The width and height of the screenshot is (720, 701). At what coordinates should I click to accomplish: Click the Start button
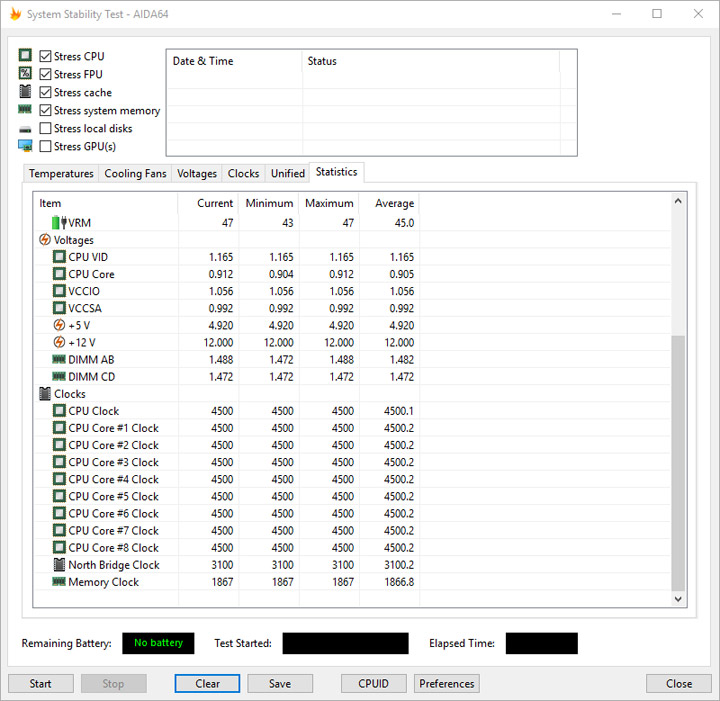pyautogui.click(x=40, y=684)
